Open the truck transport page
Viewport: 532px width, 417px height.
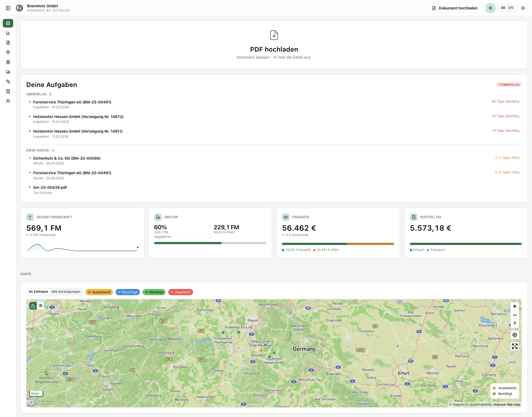coord(8,72)
